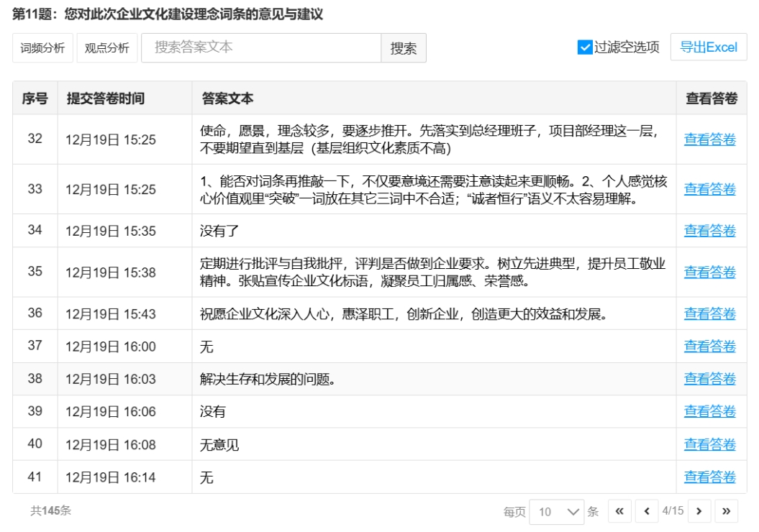
Task: Open the 词频分析 tab
Action: [42, 48]
